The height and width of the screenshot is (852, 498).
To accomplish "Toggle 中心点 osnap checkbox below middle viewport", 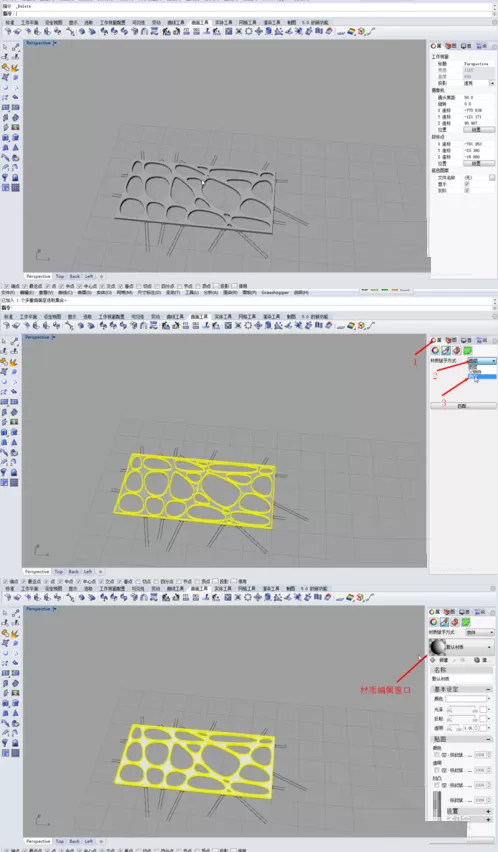I will click(79, 581).
